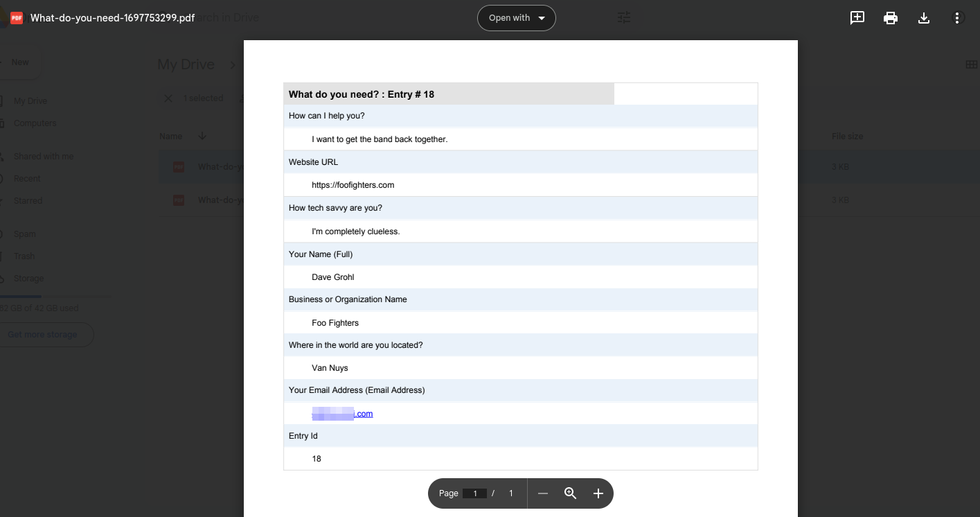The height and width of the screenshot is (517, 980).
Task: Click the page number input field
Action: click(x=474, y=493)
